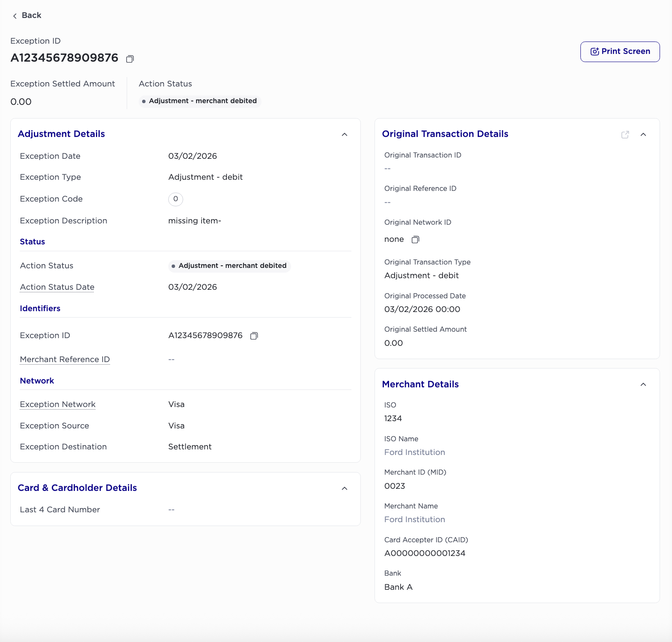Screen dimensions: 672x642
Task: Click the Exception Code 0 badge
Action: pyautogui.click(x=175, y=199)
